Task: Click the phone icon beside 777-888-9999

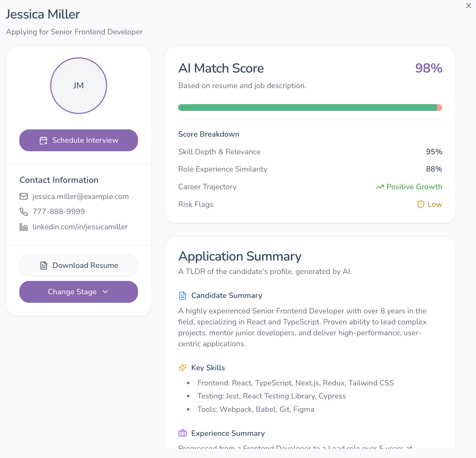Action: coord(24,212)
